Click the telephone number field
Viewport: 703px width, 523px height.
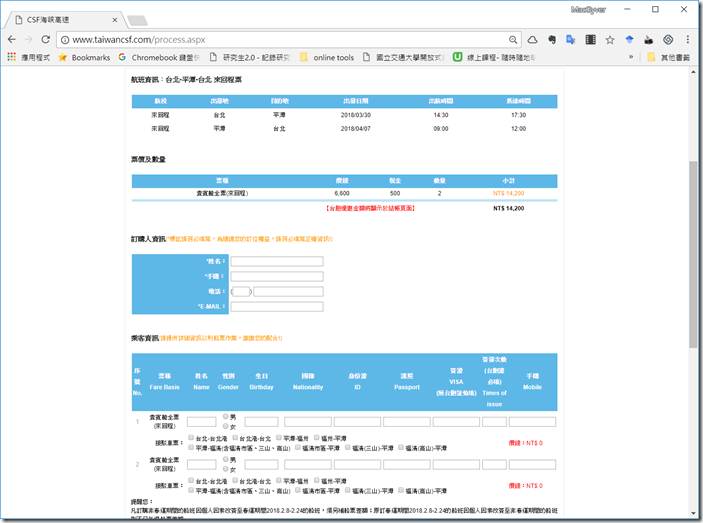tap(288, 292)
